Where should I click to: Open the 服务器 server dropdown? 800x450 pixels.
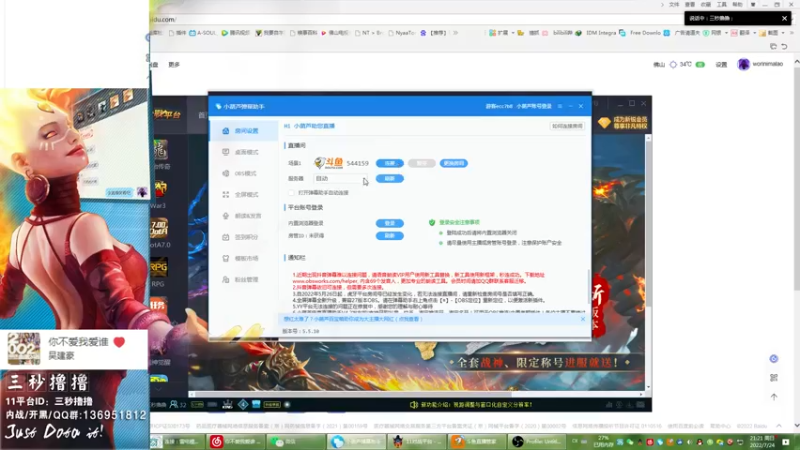340,179
